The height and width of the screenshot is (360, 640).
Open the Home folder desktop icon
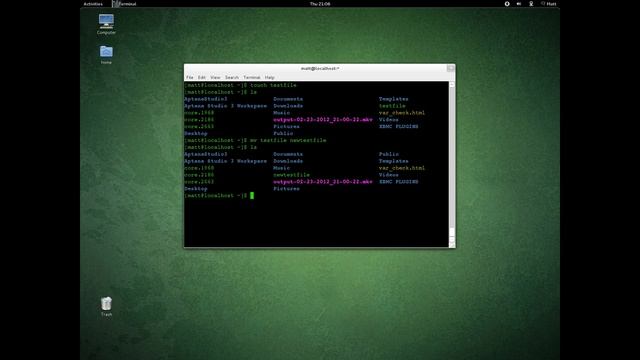pos(106,55)
